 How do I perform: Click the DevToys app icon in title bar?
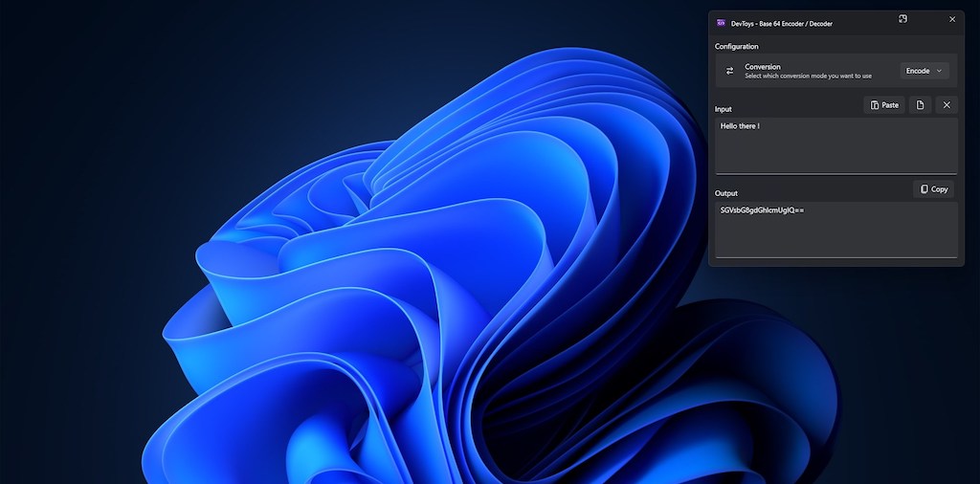[x=721, y=22]
